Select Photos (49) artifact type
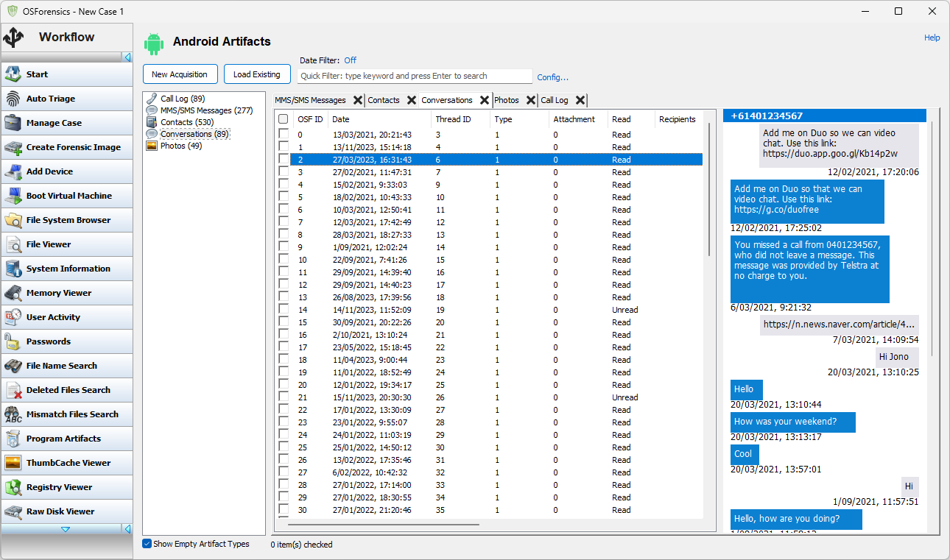 pos(181,146)
